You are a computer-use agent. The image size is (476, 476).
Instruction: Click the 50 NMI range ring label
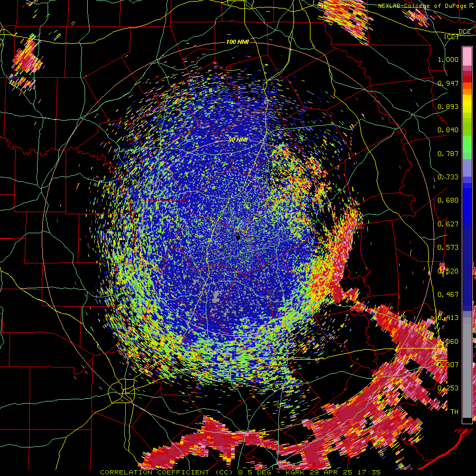(238, 140)
